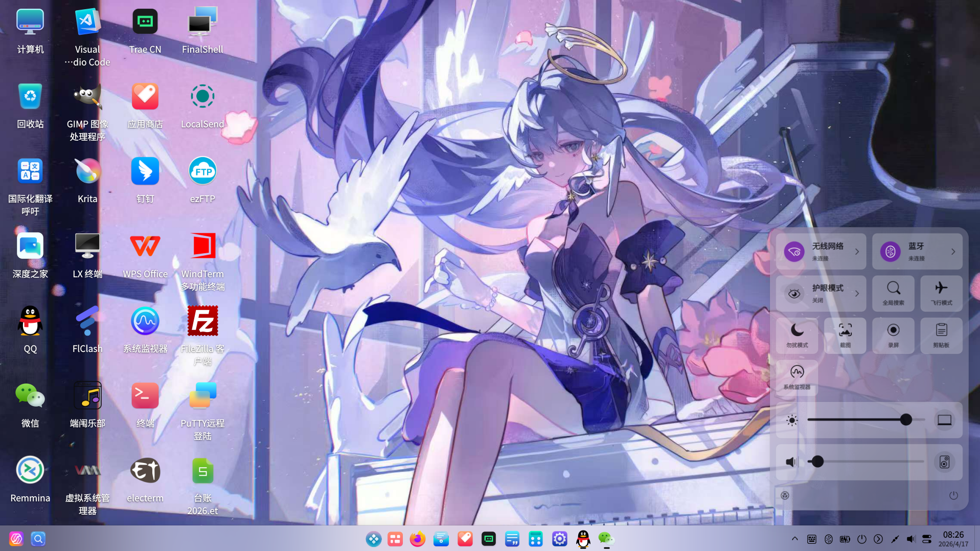Open the onscreen keyboard tray icon
Image resolution: width=980 pixels, height=551 pixels.
(x=812, y=539)
